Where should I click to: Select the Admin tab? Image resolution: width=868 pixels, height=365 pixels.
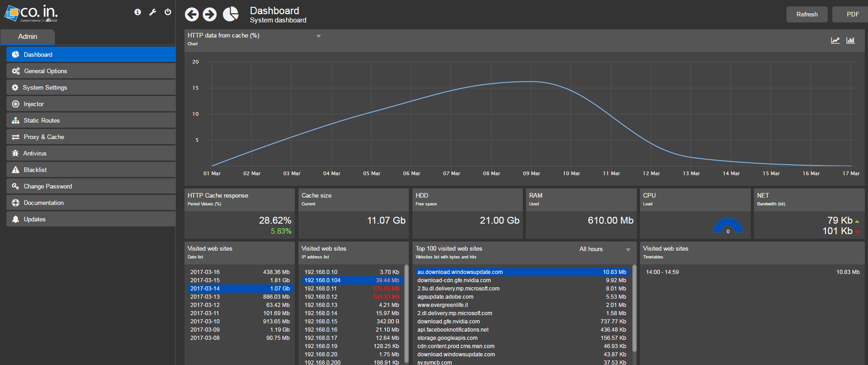click(28, 37)
